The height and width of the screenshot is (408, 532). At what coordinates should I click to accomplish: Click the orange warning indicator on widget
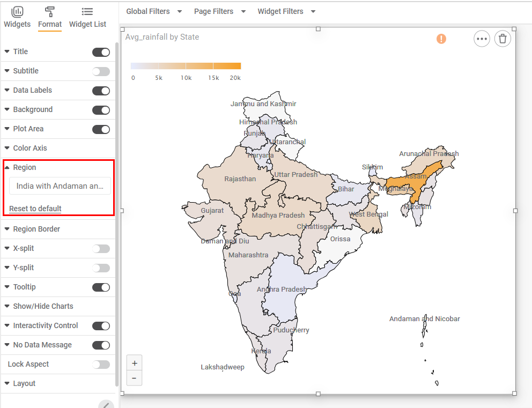point(441,39)
